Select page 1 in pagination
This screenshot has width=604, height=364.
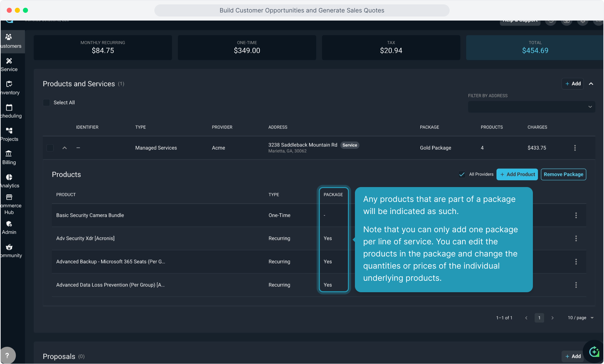[539, 318]
